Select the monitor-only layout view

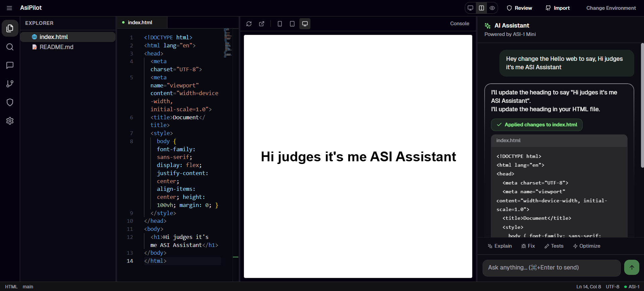470,8
